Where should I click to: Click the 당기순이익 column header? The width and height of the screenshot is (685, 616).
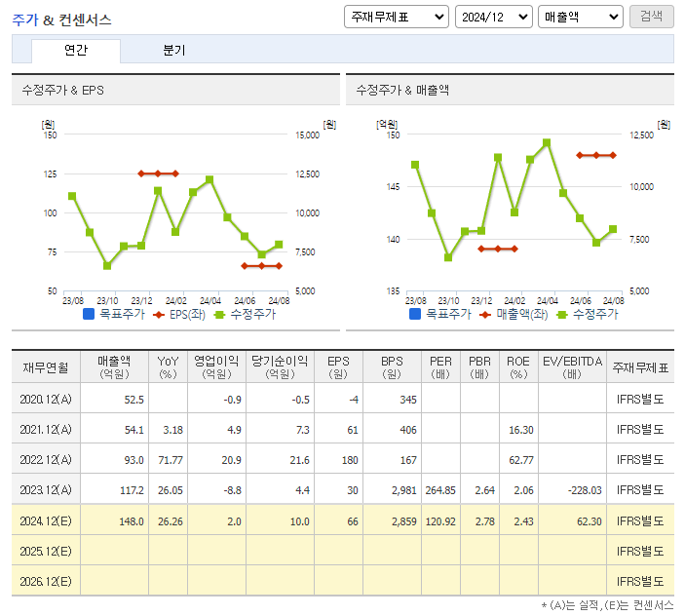click(x=280, y=367)
